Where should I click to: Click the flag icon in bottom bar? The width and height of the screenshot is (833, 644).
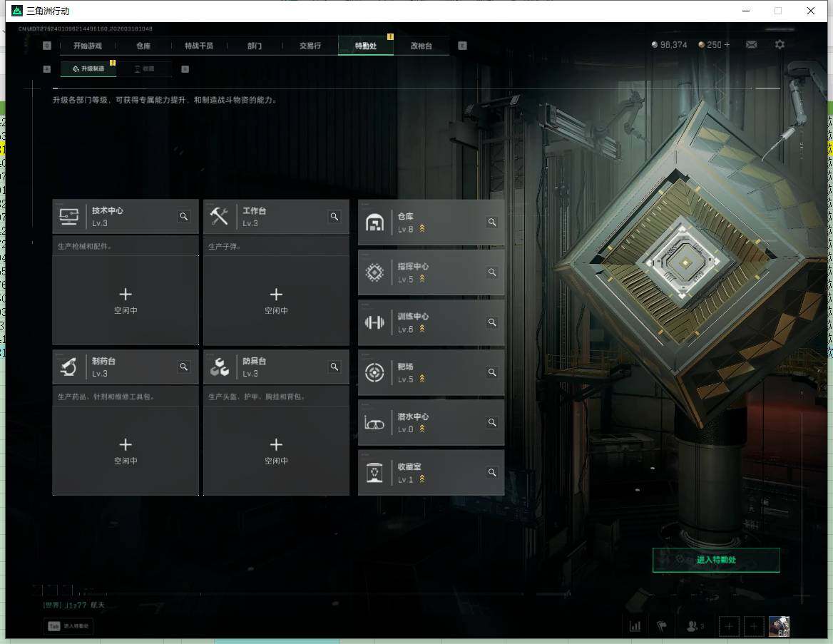click(661, 626)
